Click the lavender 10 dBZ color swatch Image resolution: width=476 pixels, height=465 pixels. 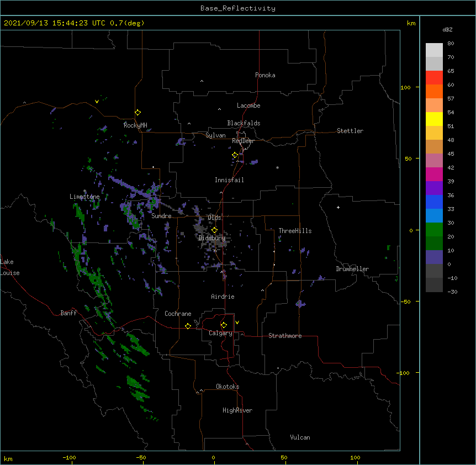tap(434, 257)
